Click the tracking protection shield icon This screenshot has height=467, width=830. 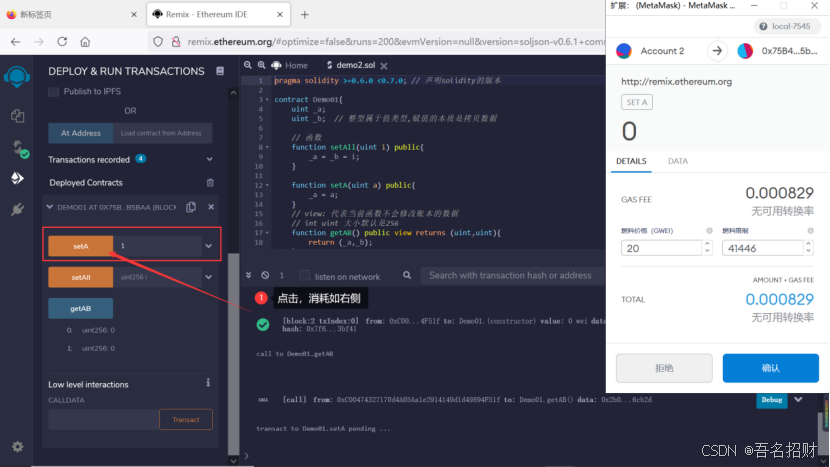tap(158, 42)
